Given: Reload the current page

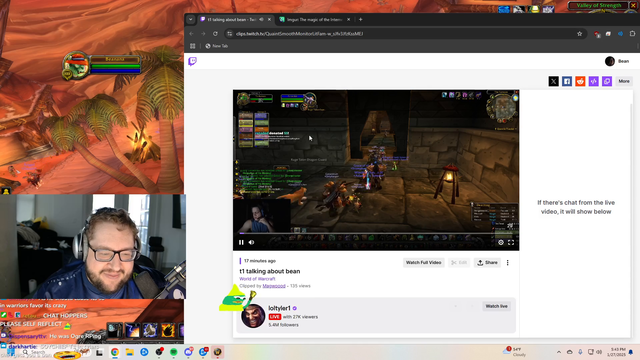Looking at the screenshot, I should 215,34.
